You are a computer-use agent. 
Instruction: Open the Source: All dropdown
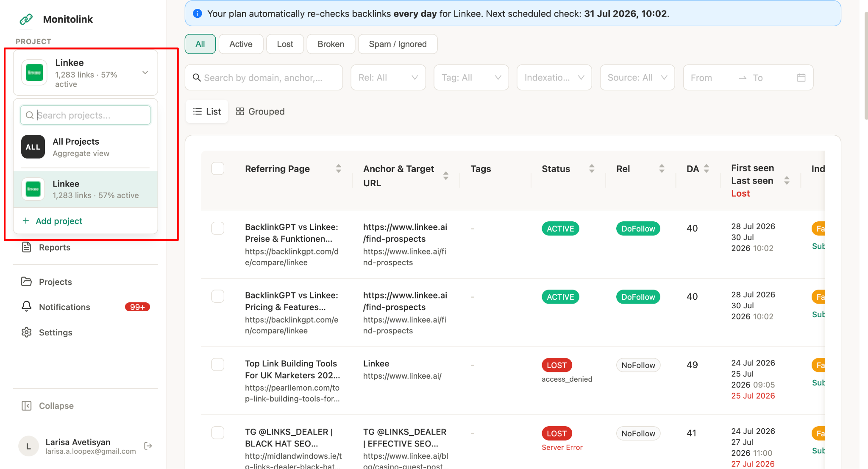coord(637,78)
